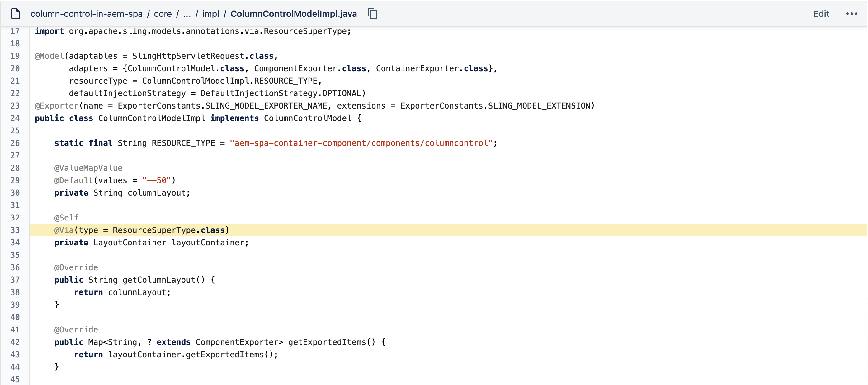Select line number 42
The image size is (868, 385).
coord(15,342)
